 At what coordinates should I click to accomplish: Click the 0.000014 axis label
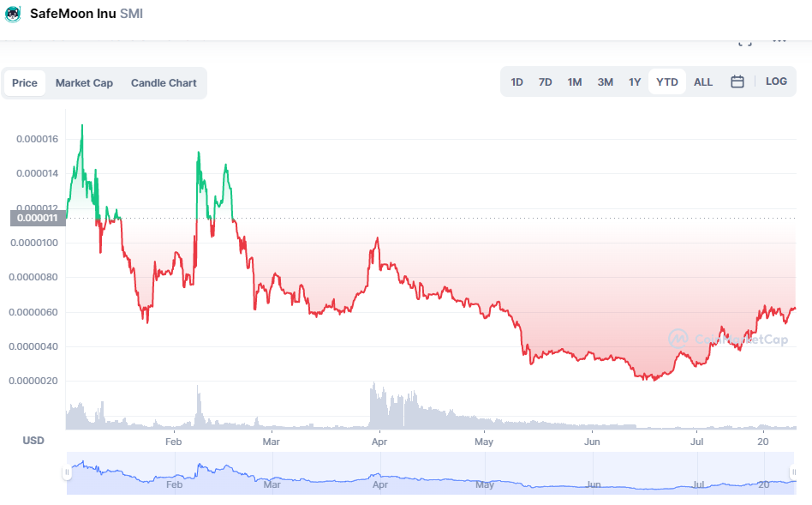click(38, 173)
